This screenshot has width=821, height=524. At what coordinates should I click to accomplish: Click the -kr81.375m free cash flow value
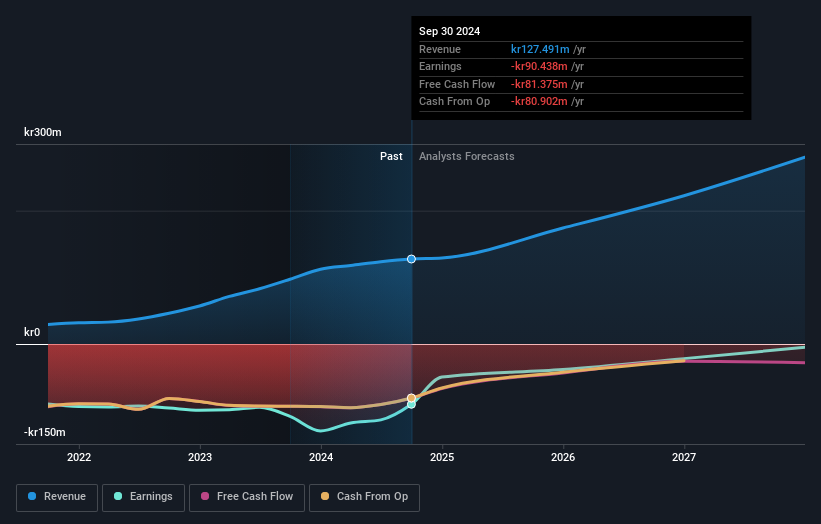coord(539,84)
